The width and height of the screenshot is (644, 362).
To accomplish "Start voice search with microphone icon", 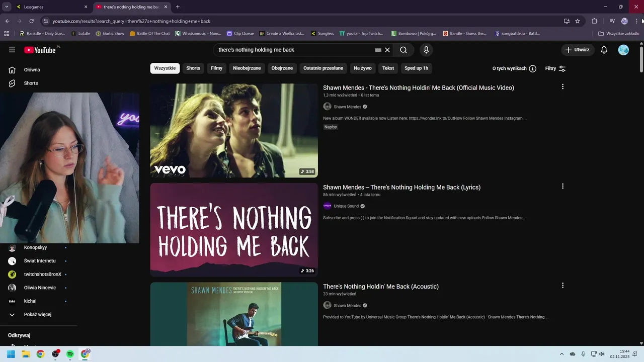I will [x=426, y=50].
